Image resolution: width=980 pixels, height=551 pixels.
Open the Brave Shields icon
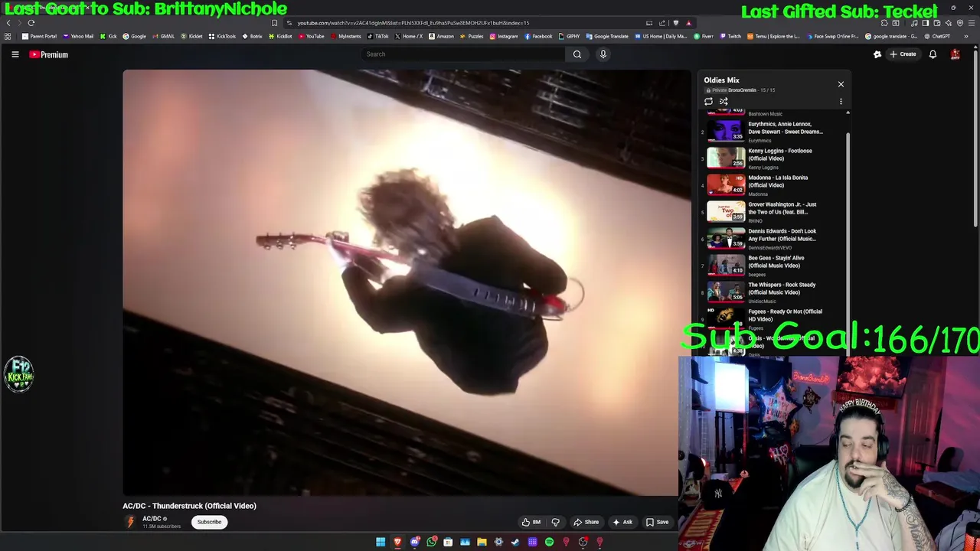click(675, 23)
